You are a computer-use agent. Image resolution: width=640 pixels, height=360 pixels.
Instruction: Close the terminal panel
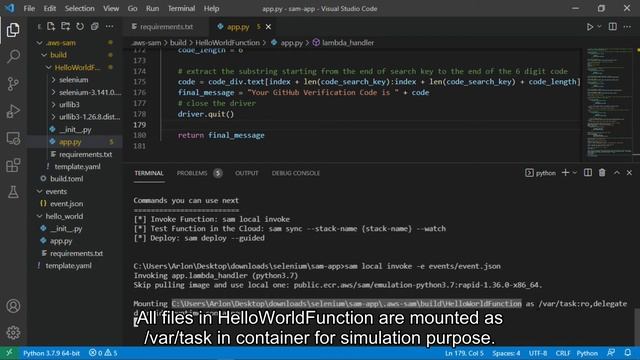[x=629, y=173]
